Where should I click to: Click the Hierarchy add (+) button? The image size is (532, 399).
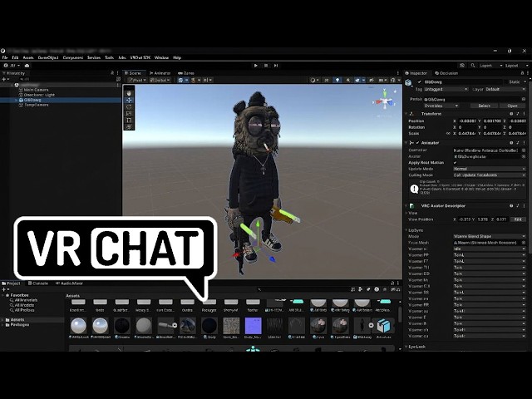tap(4, 79)
